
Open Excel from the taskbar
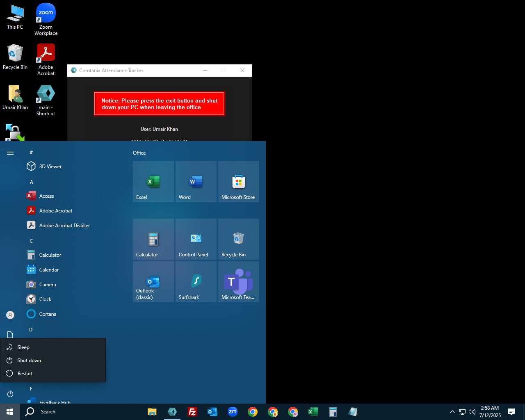point(313,412)
